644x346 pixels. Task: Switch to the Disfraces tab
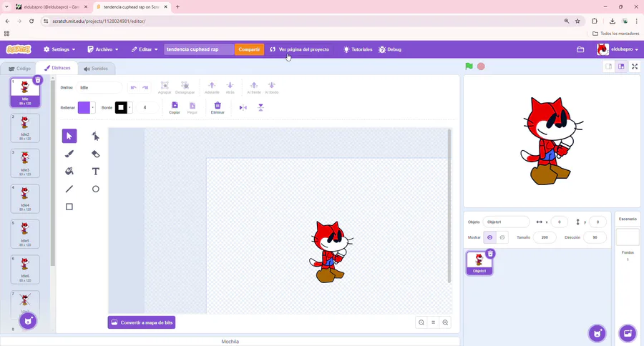(x=57, y=68)
